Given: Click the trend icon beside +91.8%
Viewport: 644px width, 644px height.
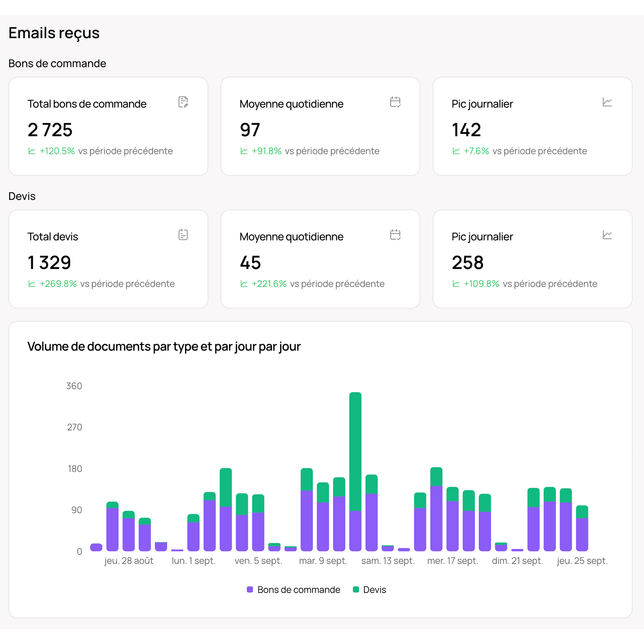Looking at the screenshot, I should click(244, 151).
